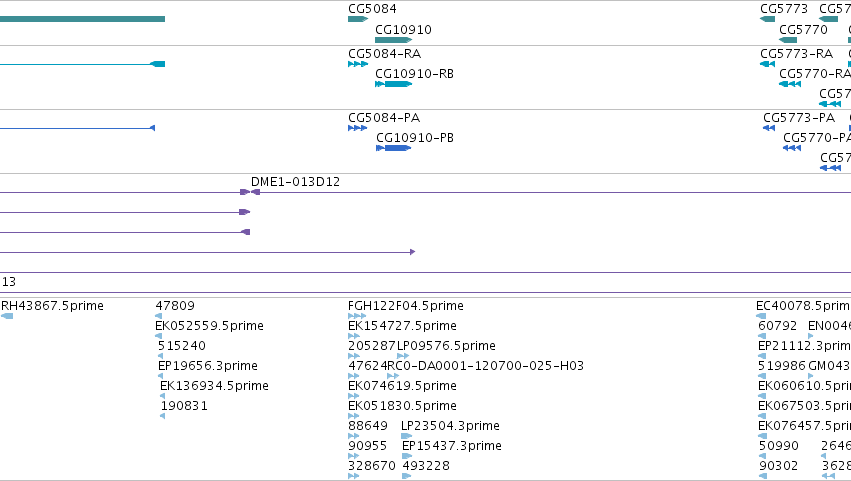Click the CG5773-PA protein label
851x481 pixels.
pyautogui.click(x=799, y=117)
